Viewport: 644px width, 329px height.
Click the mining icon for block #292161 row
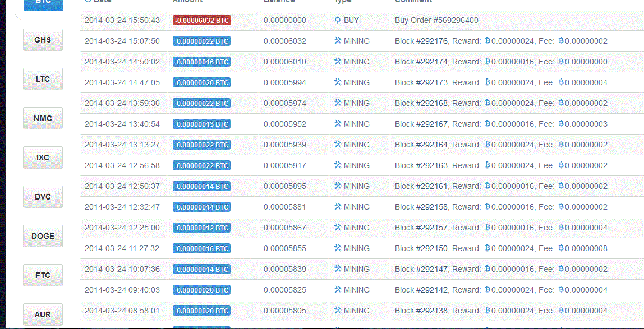(338, 186)
